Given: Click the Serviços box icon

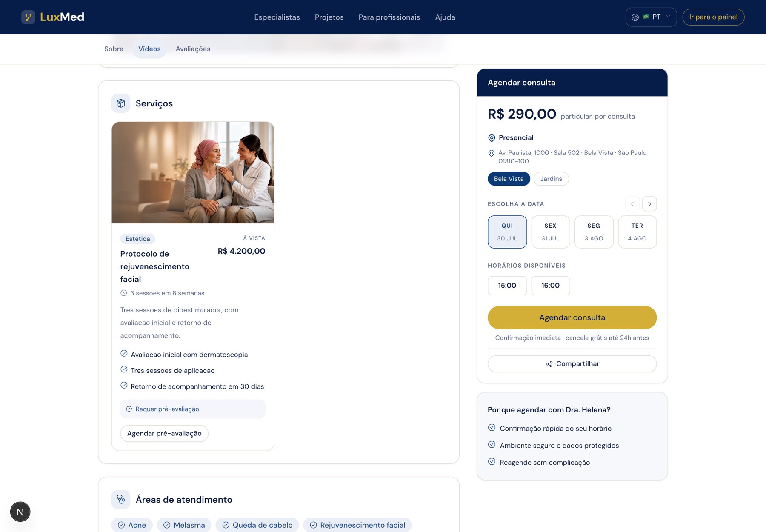Looking at the screenshot, I should tap(121, 103).
